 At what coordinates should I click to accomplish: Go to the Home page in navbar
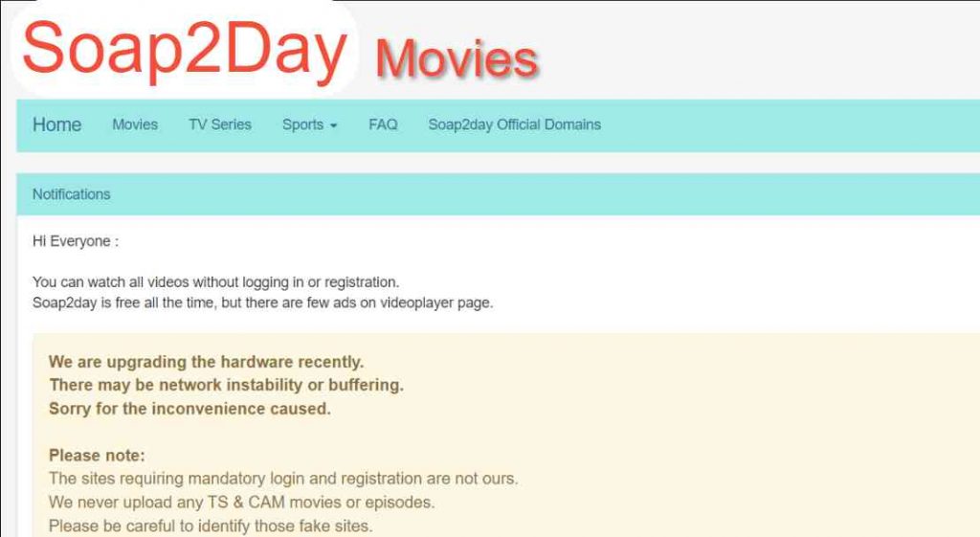coord(56,124)
